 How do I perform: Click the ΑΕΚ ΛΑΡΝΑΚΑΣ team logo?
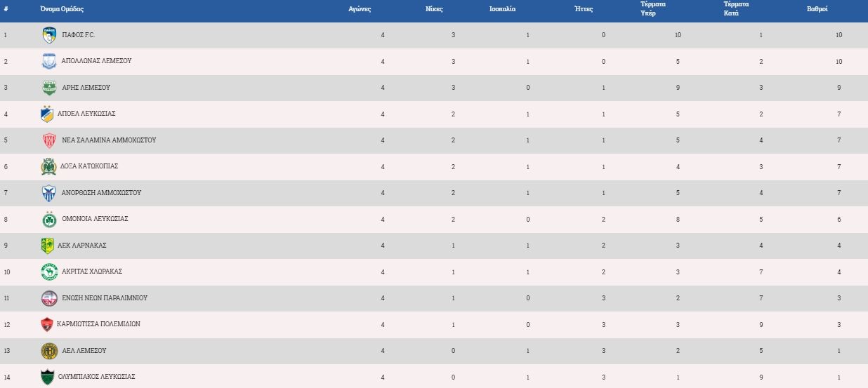(48, 246)
